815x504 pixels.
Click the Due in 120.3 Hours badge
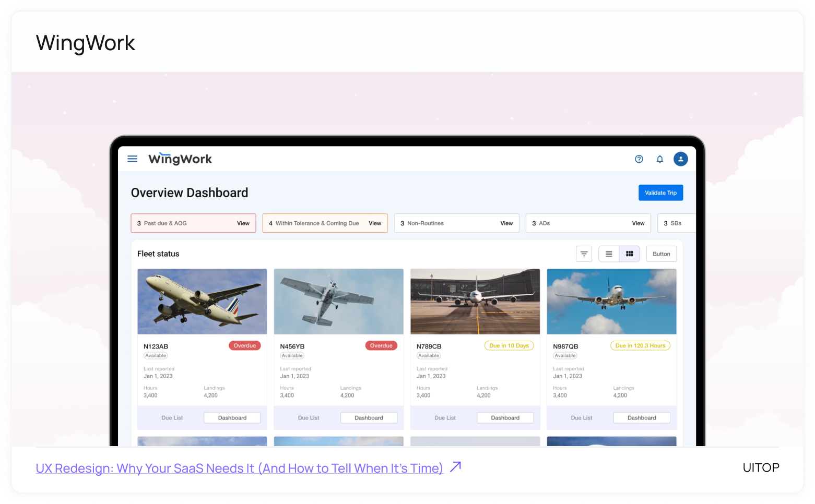(x=640, y=346)
